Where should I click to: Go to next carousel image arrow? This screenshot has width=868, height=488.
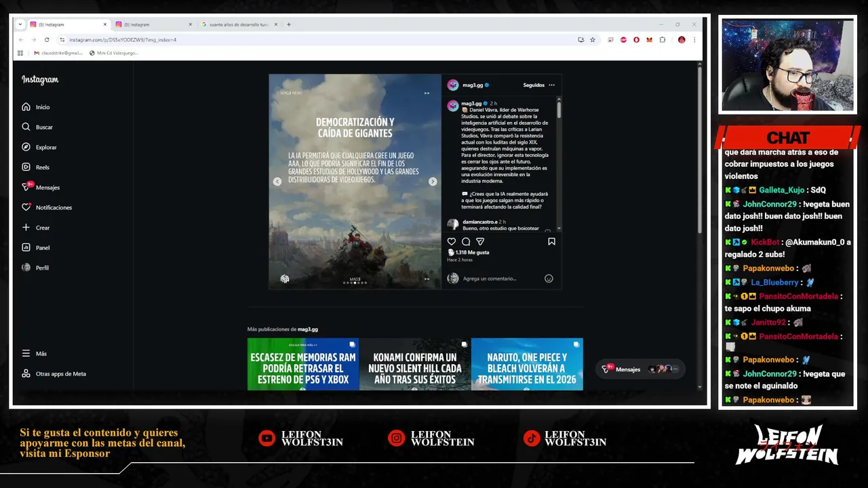[433, 182]
